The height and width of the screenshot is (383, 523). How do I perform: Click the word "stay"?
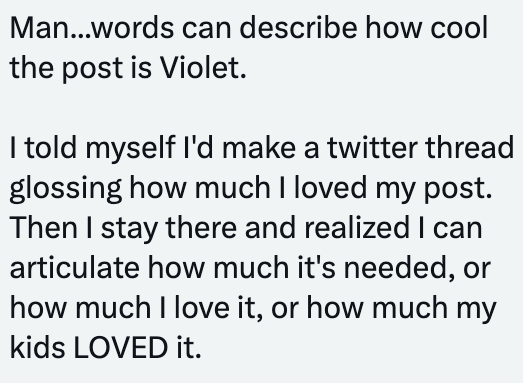pyautogui.click(x=129, y=229)
